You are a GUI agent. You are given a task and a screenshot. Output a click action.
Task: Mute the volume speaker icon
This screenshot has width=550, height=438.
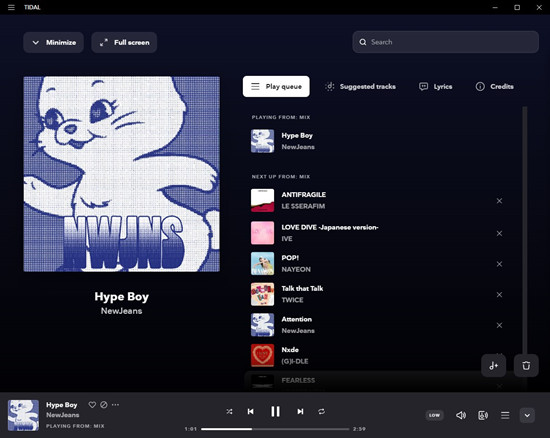tap(461, 415)
